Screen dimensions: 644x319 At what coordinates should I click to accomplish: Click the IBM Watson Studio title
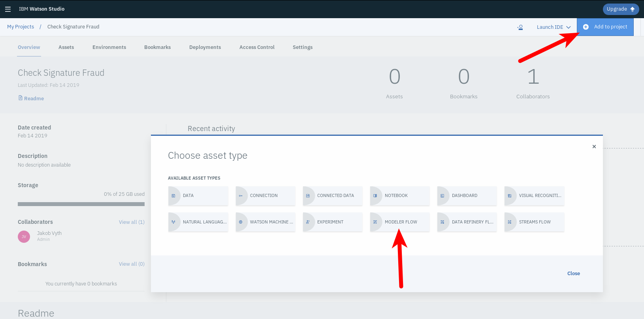point(41,9)
